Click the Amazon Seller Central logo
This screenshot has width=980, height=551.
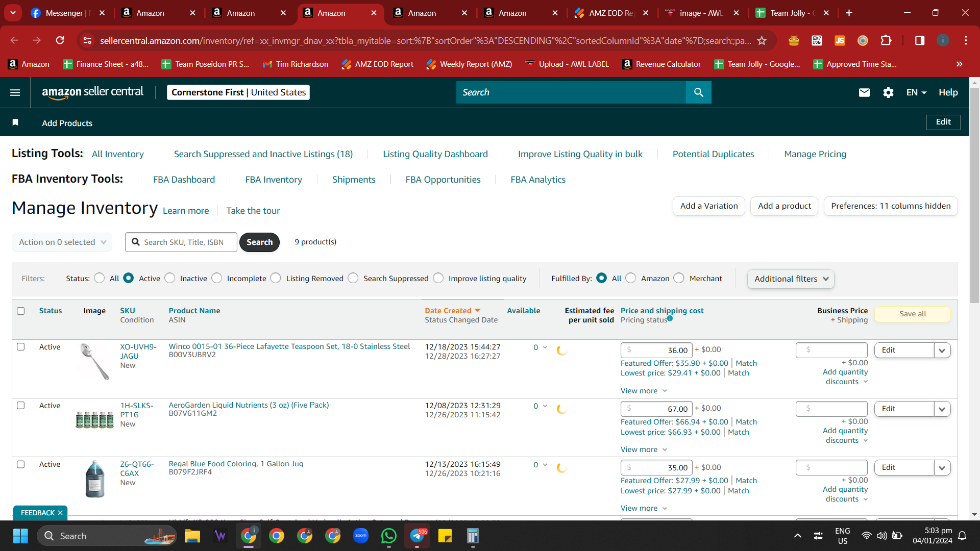[92, 92]
